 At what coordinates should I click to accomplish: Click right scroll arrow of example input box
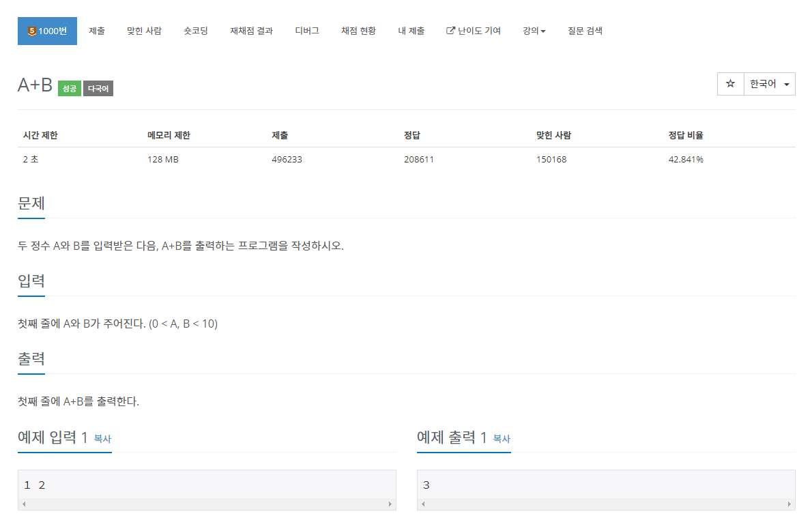pyautogui.click(x=390, y=504)
